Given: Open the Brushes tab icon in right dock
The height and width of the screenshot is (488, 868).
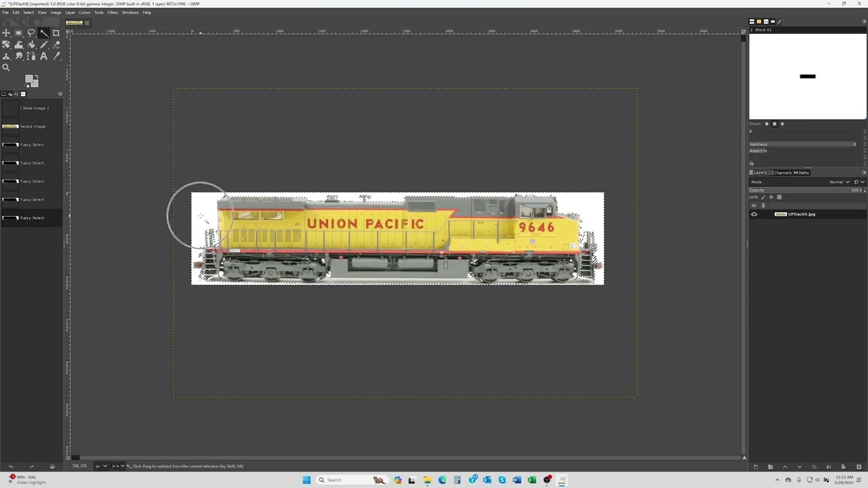Looking at the screenshot, I should (x=751, y=22).
